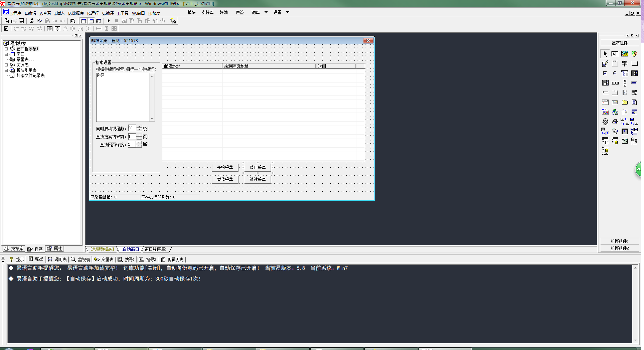Select the color picker grid component icon
Screen dimensions: 644x350
[605, 112]
